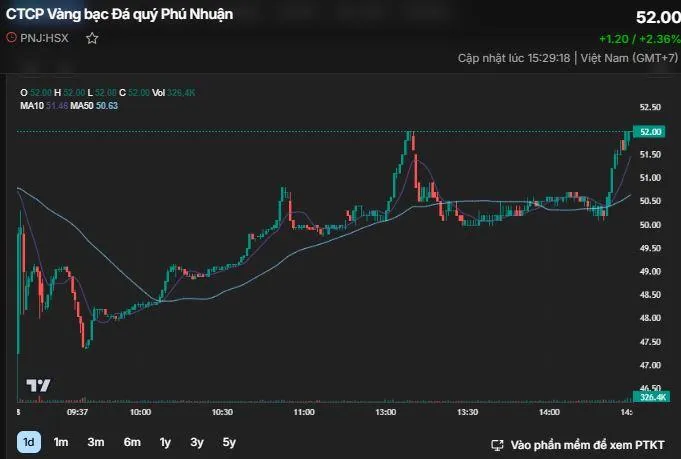Image resolution: width=681 pixels, height=459 pixels.
Task: Click the PNJ:HSX ticker symbol
Action: click(44, 38)
